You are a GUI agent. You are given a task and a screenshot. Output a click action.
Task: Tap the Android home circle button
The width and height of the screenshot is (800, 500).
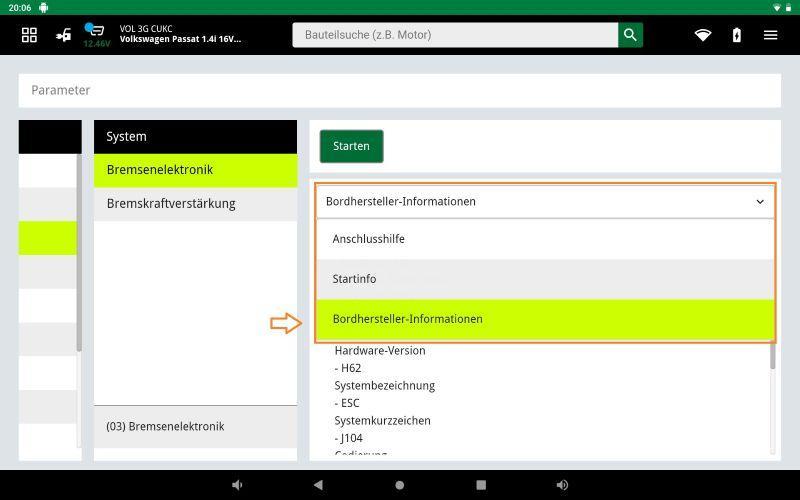(x=399, y=485)
